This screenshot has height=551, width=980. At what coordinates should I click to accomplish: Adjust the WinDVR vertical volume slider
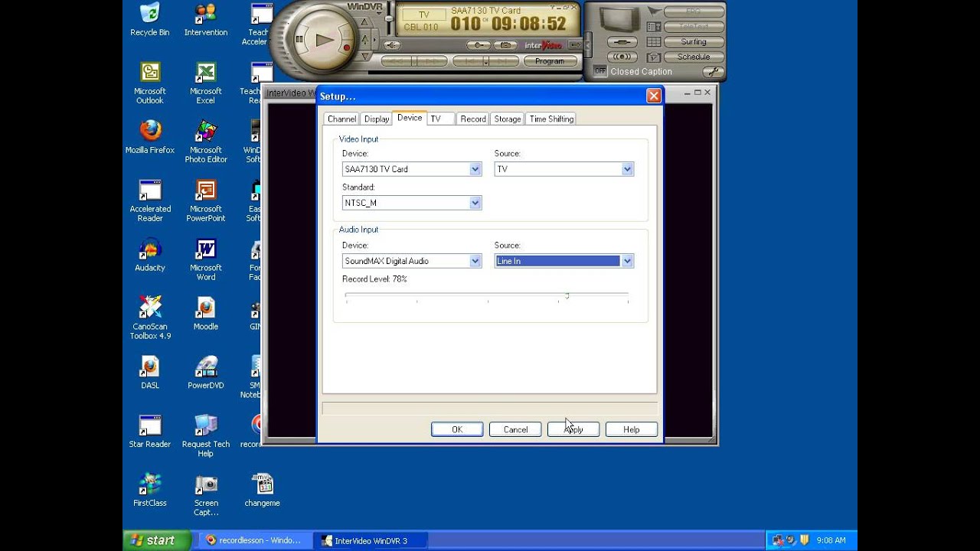(x=389, y=18)
